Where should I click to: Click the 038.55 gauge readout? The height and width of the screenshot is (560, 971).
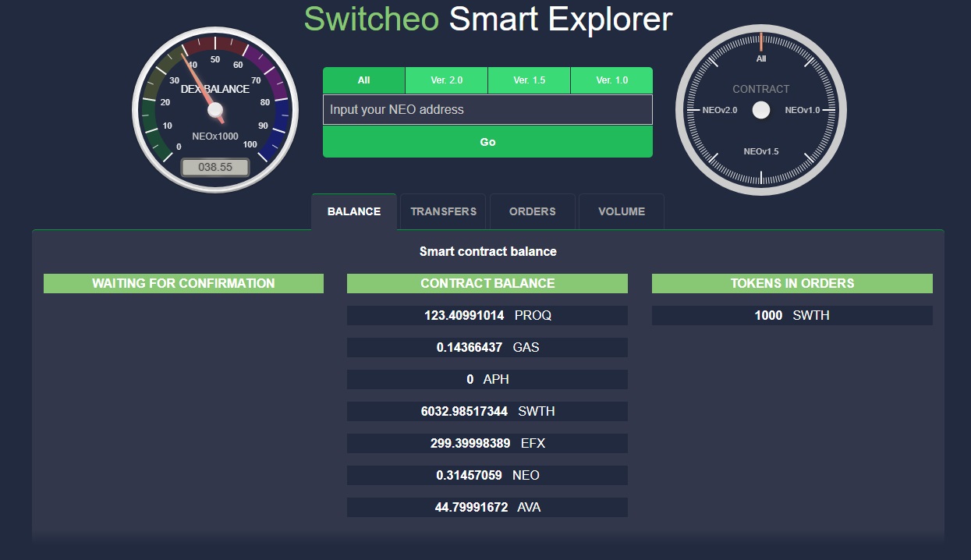(x=215, y=167)
